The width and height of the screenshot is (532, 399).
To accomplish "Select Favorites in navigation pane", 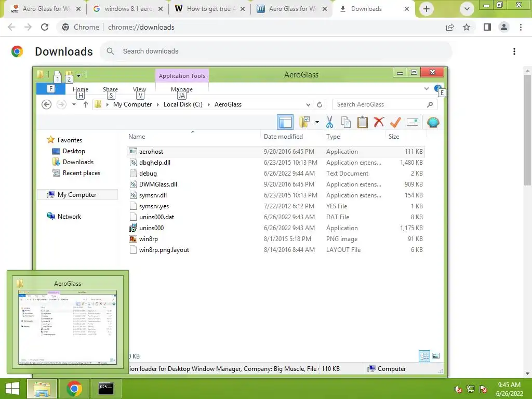I will coord(70,140).
